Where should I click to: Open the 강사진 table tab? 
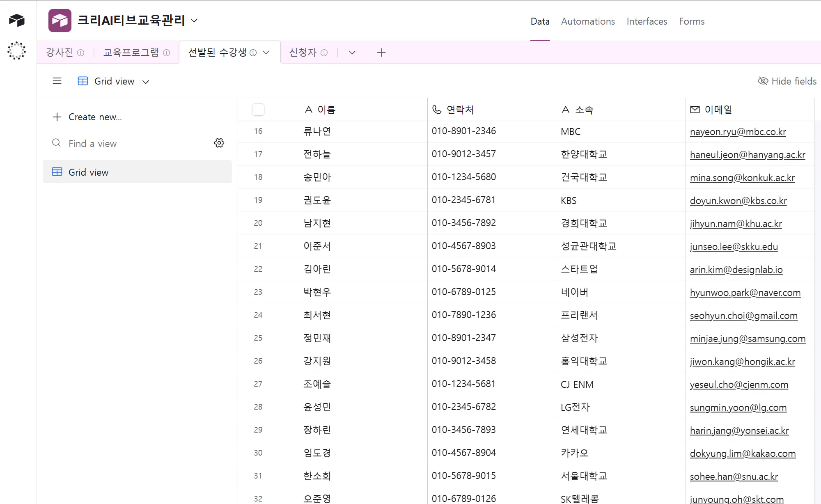pos(59,52)
